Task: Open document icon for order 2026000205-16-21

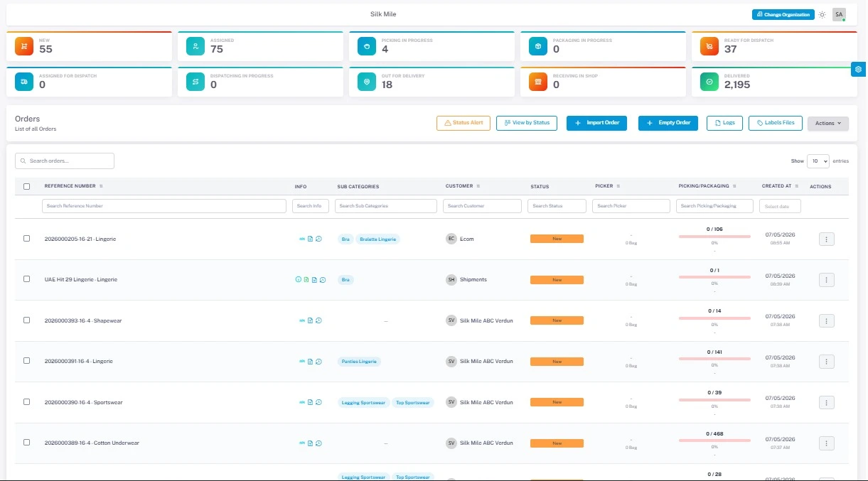Action: point(311,239)
